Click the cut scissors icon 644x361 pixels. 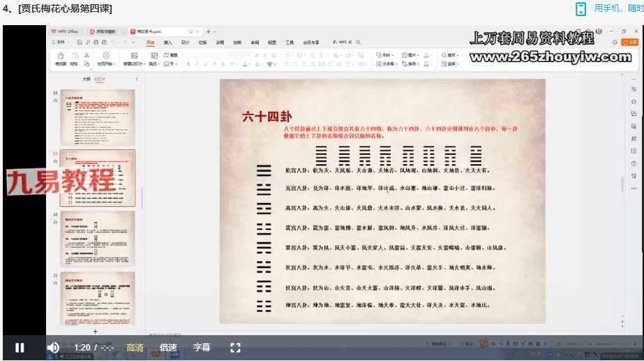pos(86,55)
